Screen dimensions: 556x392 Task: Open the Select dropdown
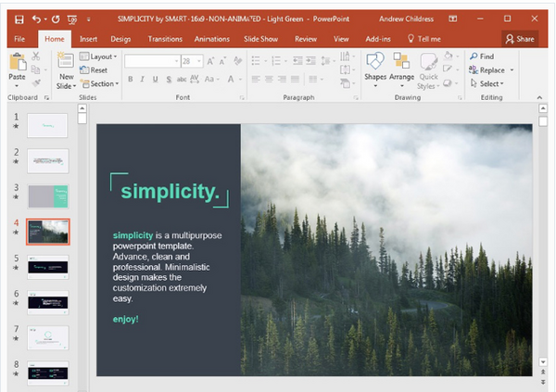point(487,83)
